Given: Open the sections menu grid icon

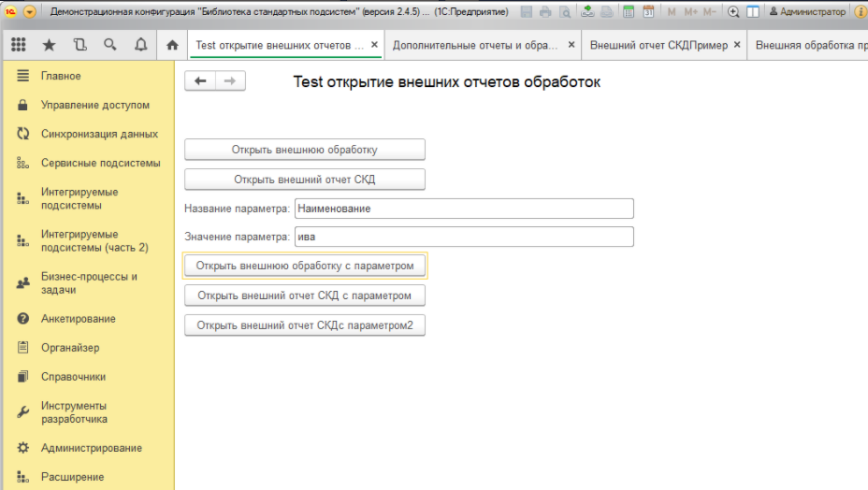Looking at the screenshot, I should pos(19,45).
